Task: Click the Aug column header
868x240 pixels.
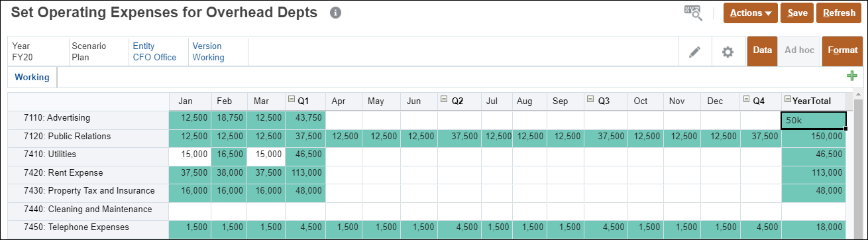Action: coord(529,101)
